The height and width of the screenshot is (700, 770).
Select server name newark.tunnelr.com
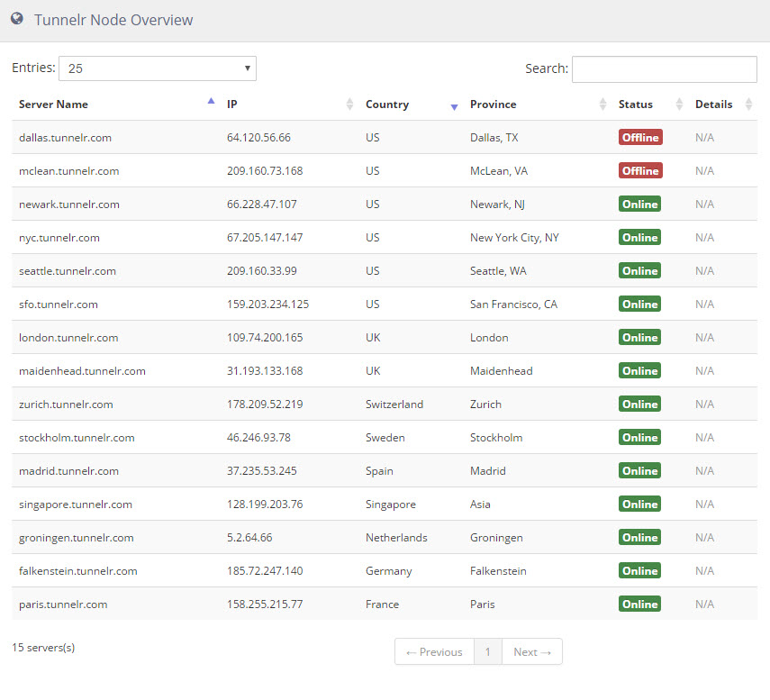click(x=69, y=205)
